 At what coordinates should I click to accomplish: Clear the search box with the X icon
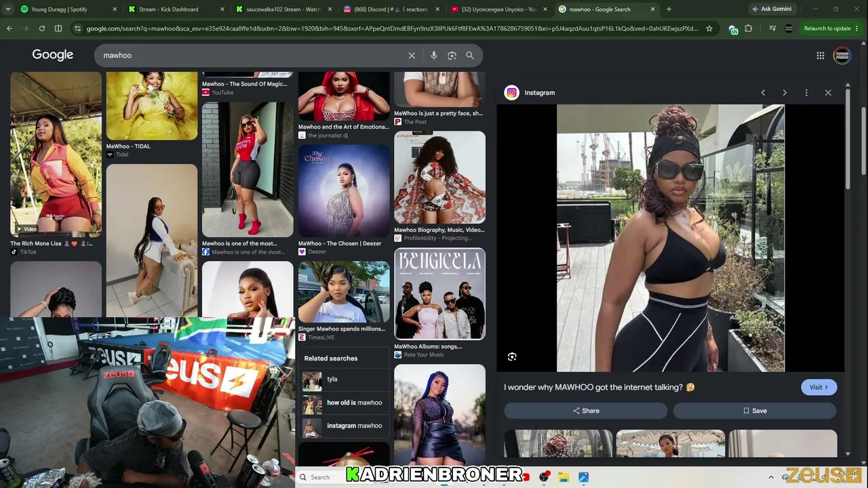tap(412, 56)
